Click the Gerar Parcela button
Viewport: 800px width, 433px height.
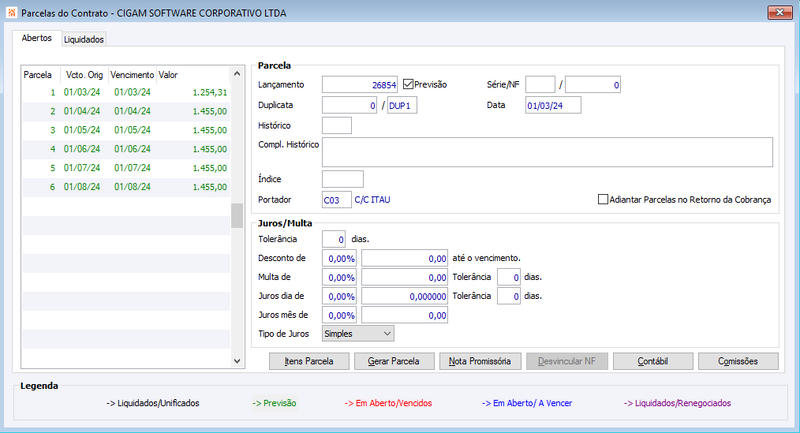394,361
